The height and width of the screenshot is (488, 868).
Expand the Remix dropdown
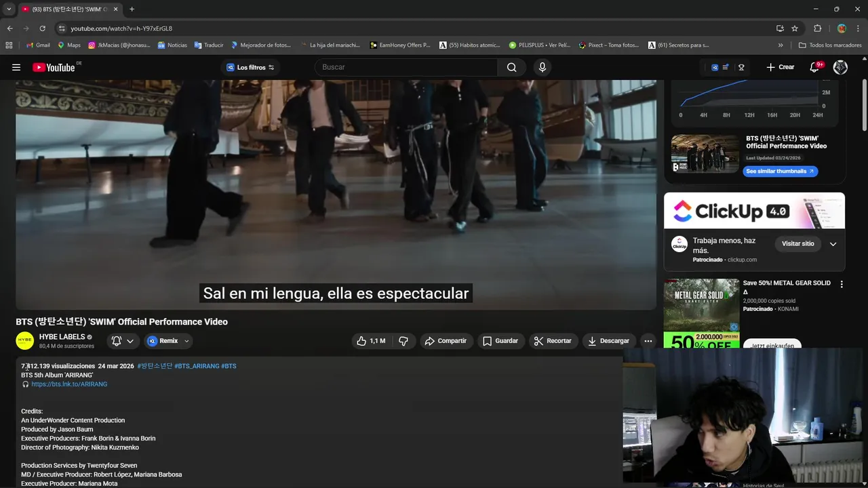(x=186, y=341)
